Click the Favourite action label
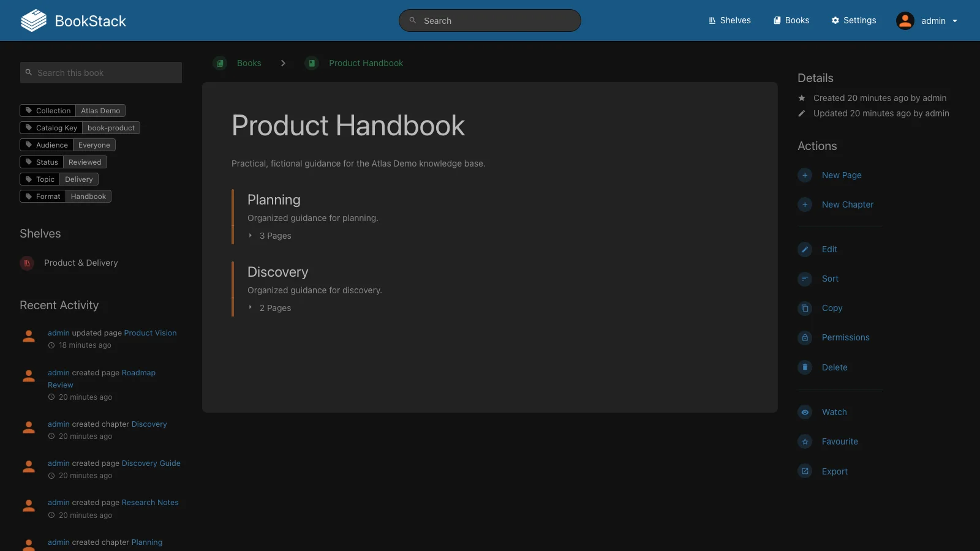The image size is (980, 551). pos(840,441)
